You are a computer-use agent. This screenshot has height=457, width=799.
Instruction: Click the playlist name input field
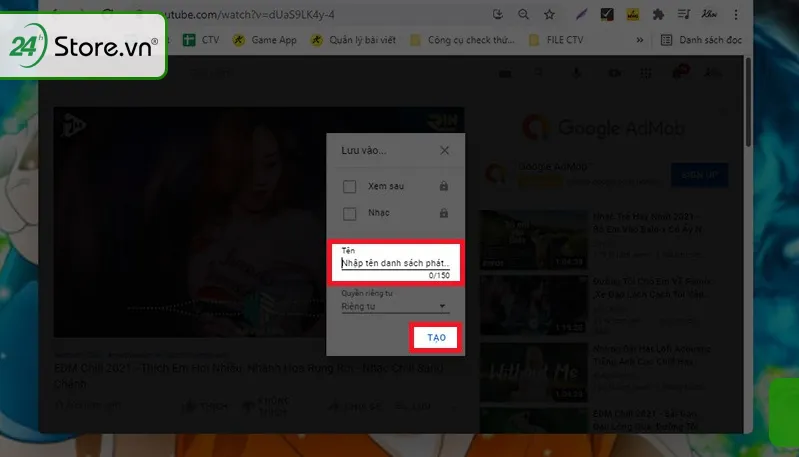pos(398,264)
